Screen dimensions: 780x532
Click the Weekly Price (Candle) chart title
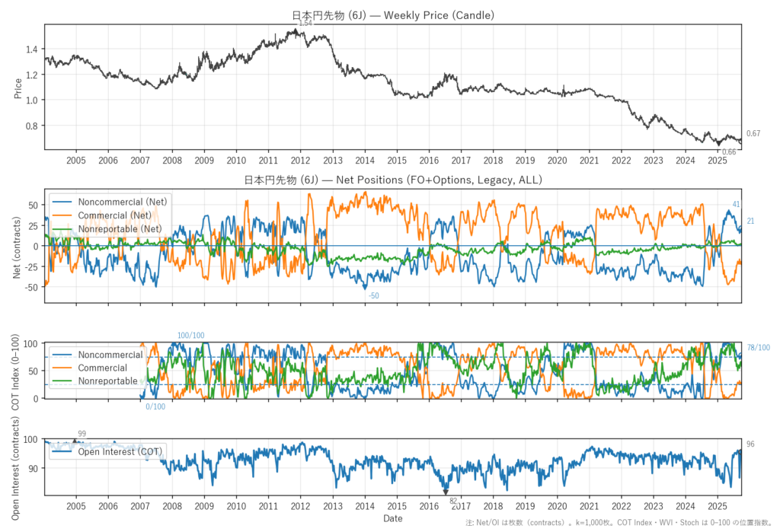393,14
